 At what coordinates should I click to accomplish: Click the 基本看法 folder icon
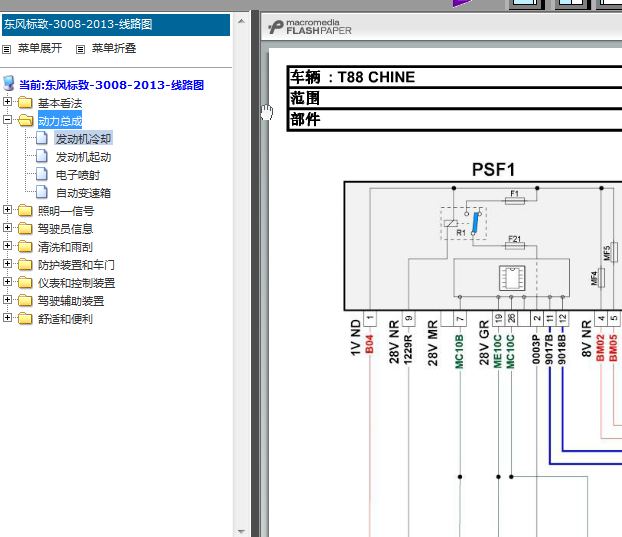click(25, 102)
